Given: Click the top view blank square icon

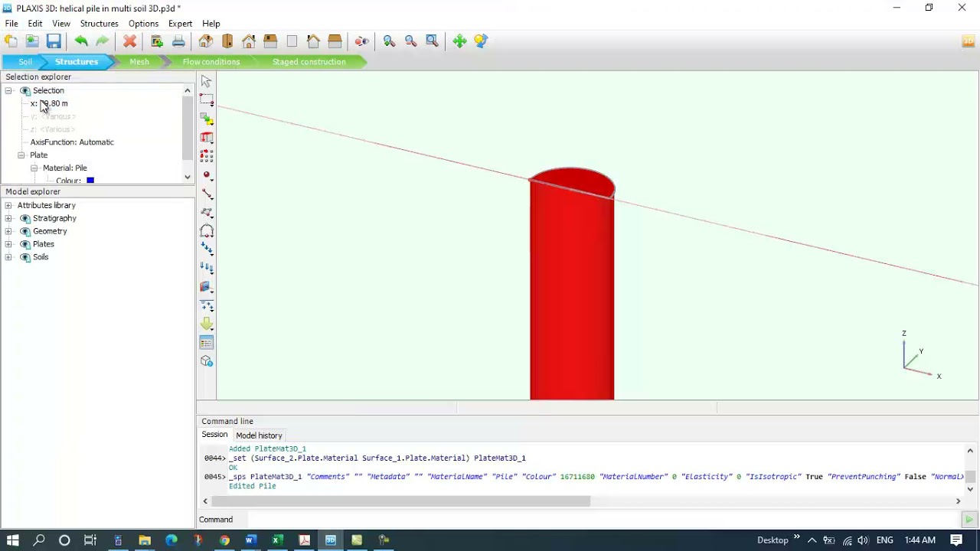Looking at the screenshot, I should pos(292,41).
